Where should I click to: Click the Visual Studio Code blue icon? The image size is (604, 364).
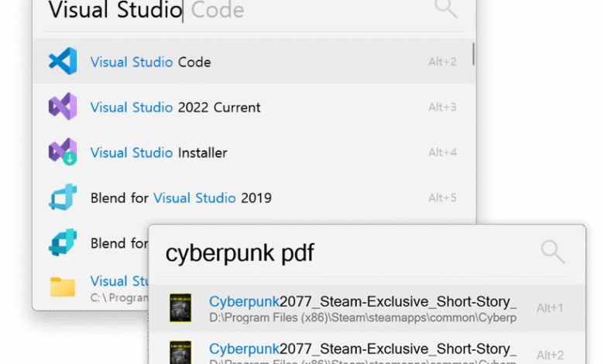coord(62,62)
